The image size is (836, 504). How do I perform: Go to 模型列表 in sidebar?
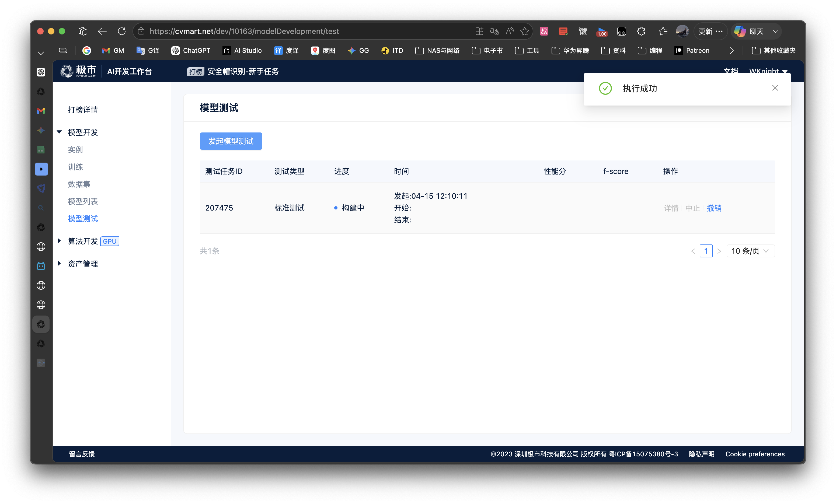[83, 201]
